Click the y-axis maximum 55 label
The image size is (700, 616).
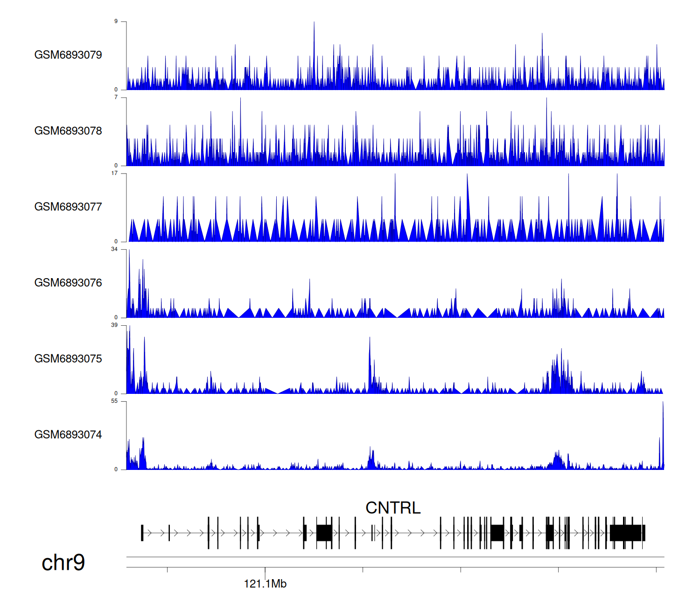(114, 401)
